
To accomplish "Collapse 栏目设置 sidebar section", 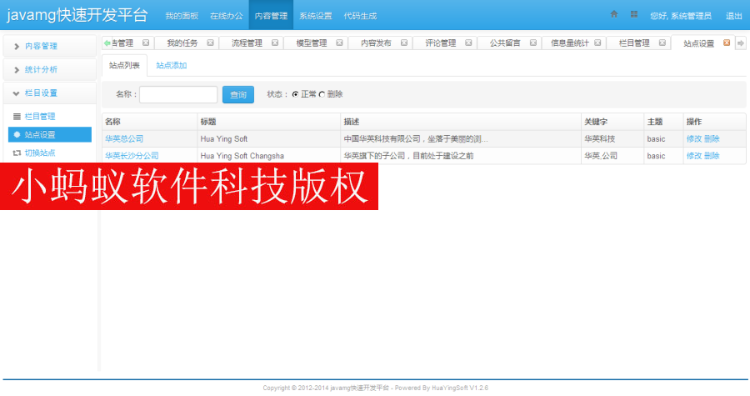I will coord(50,93).
